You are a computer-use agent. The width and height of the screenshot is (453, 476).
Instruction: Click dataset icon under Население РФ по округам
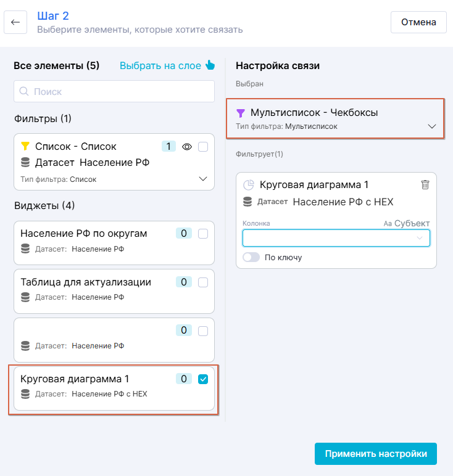[x=25, y=249]
